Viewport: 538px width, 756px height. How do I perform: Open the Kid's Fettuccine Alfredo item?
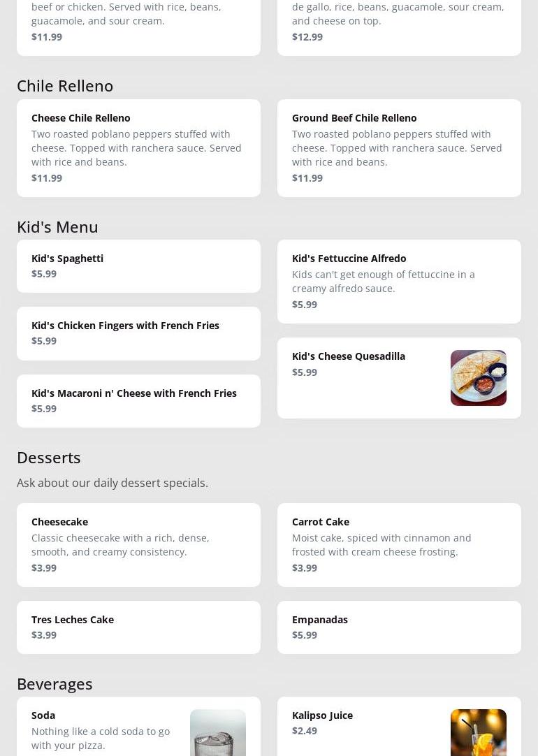click(399, 281)
